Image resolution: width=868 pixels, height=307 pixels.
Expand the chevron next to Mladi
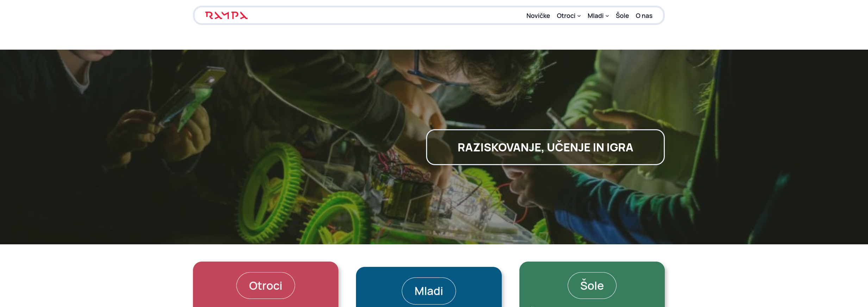click(x=607, y=16)
